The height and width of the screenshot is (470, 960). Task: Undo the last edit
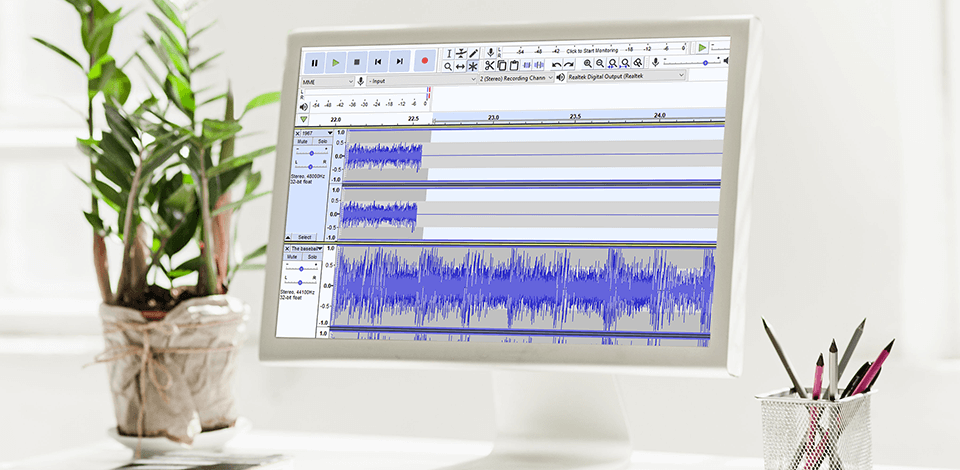tap(557, 65)
